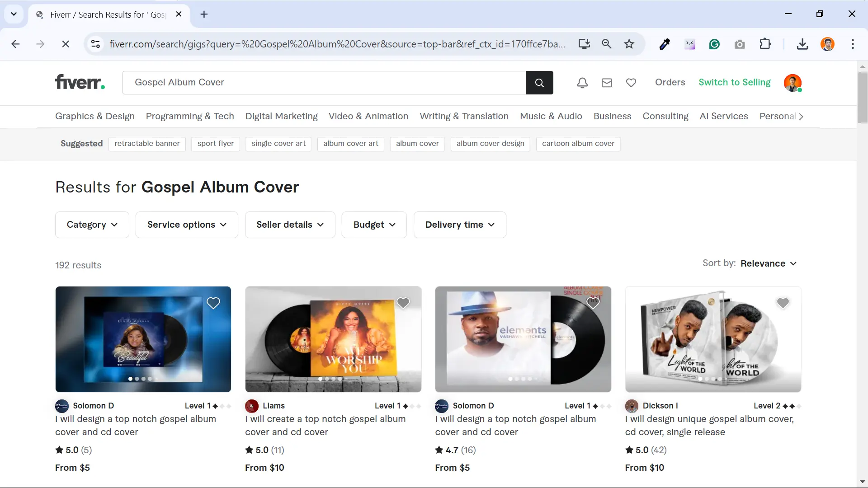The image size is (868, 488).
Task: Open Dickson I gig title link
Action: [709, 425]
